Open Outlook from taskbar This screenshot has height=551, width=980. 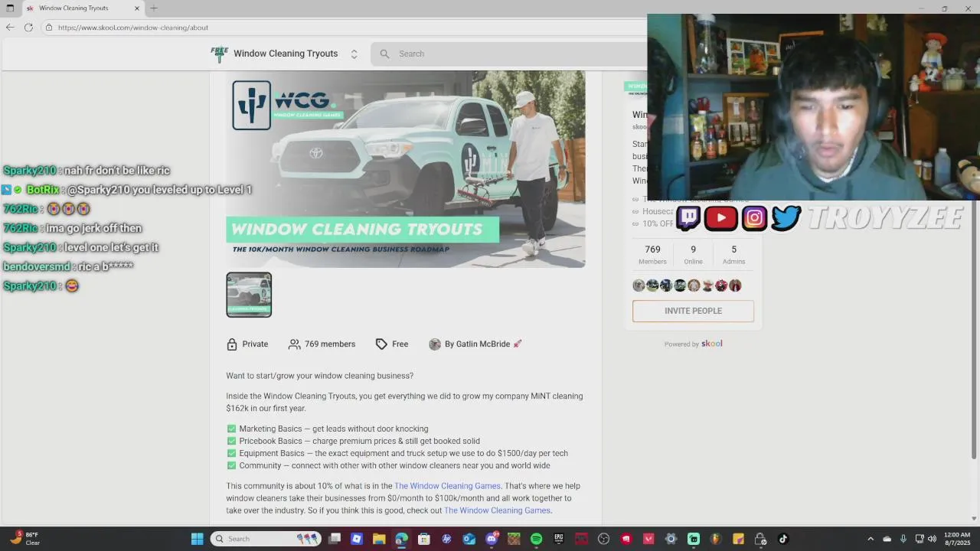pos(469,539)
